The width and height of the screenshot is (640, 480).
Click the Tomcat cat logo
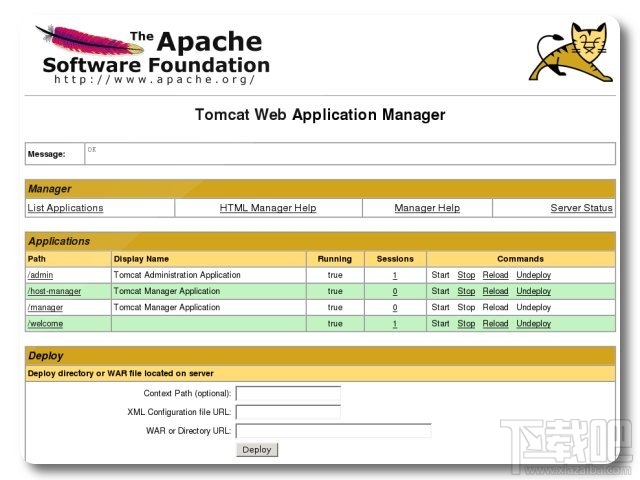coord(571,52)
